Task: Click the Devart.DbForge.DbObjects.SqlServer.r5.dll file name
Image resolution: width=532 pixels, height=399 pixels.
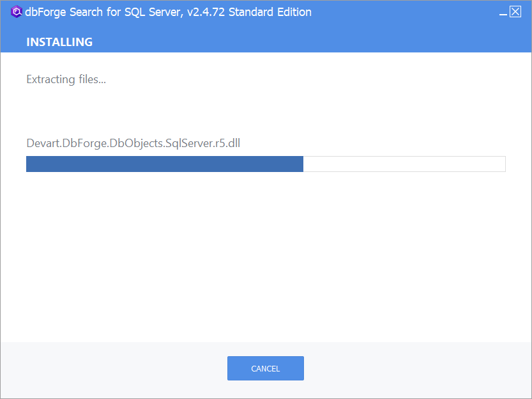Action: pyautogui.click(x=133, y=143)
